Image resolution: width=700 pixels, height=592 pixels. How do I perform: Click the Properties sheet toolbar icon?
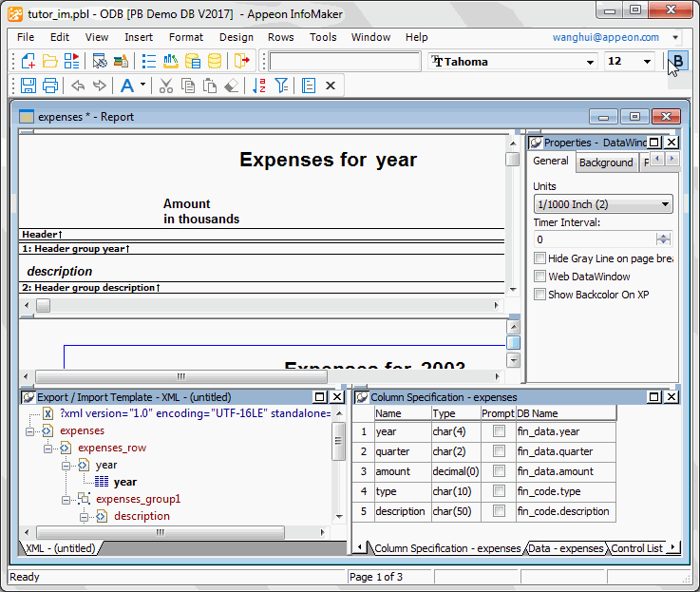coord(309,86)
